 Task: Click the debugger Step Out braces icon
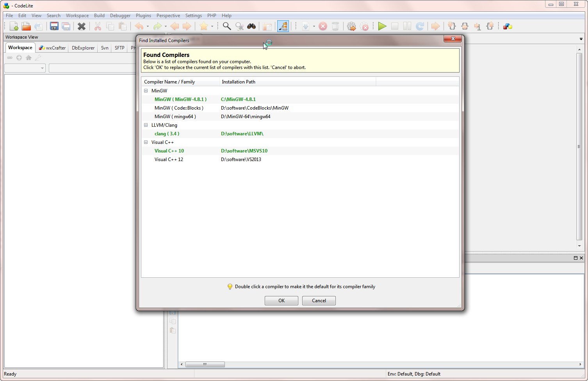(x=490, y=26)
